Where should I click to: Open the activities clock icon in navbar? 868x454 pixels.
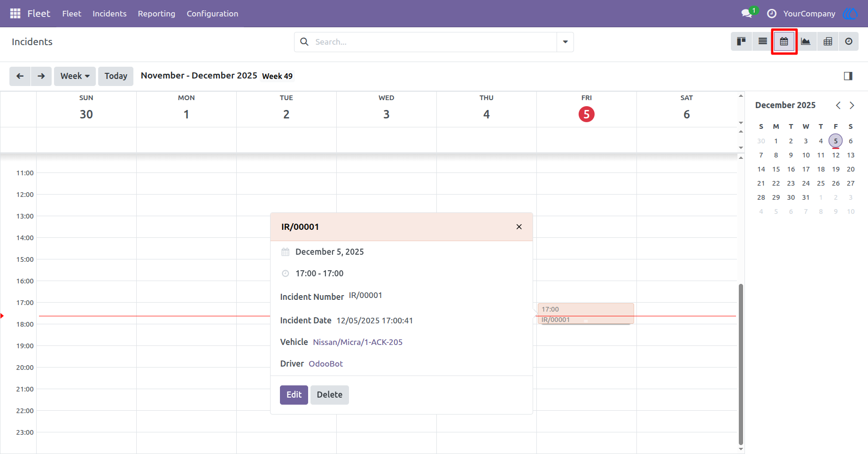point(771,14)
